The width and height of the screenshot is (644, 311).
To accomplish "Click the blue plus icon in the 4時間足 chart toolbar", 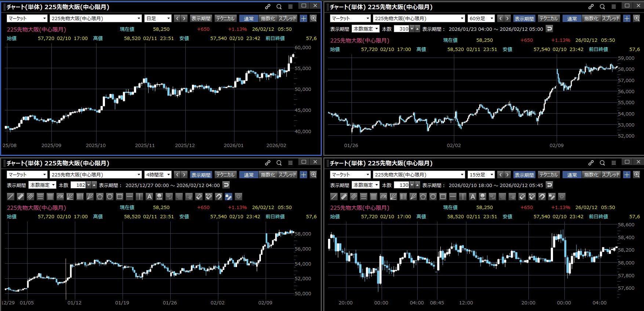I will click(x=303, y=175).
